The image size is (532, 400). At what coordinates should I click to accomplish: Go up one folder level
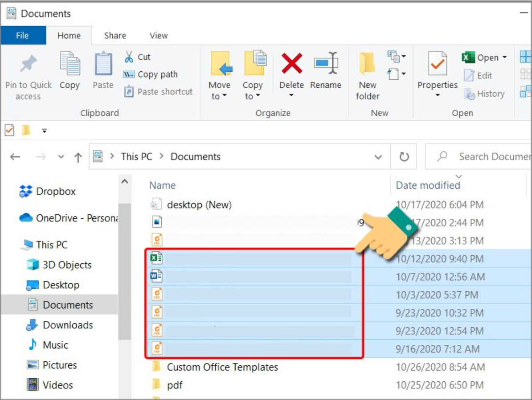click(x=78, y=157)
